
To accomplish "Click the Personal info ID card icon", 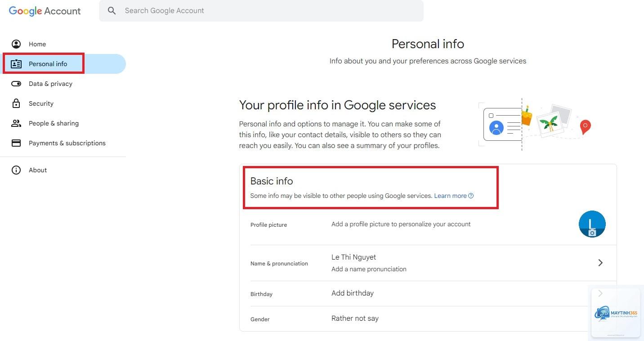I will [x=16, y=64].
